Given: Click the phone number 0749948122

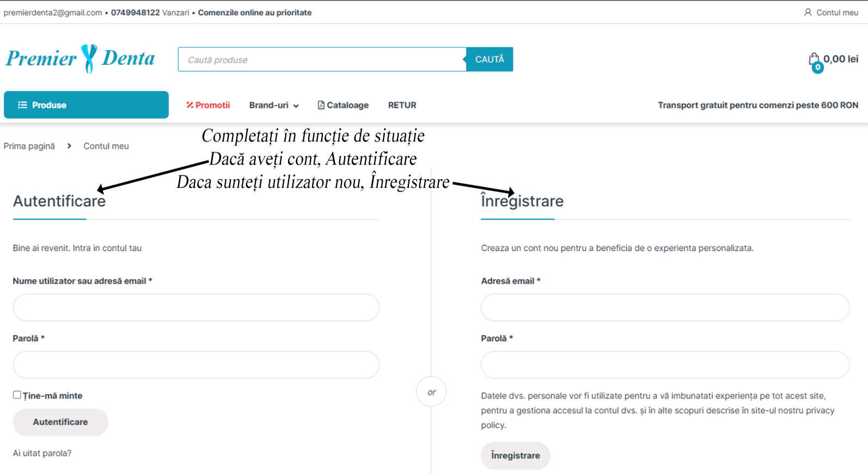Looking at the screenshot, I should click(x=136, y=13).
